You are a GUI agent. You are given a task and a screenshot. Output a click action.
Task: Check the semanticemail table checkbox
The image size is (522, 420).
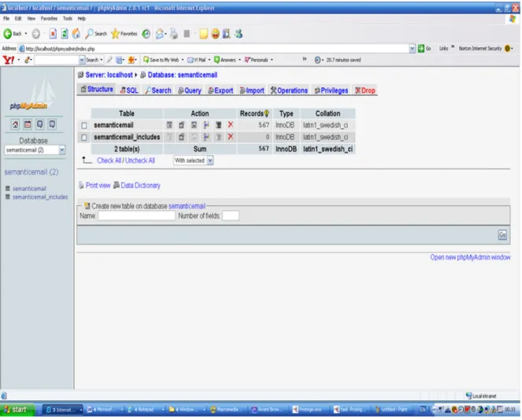click(x=84, y=126)
